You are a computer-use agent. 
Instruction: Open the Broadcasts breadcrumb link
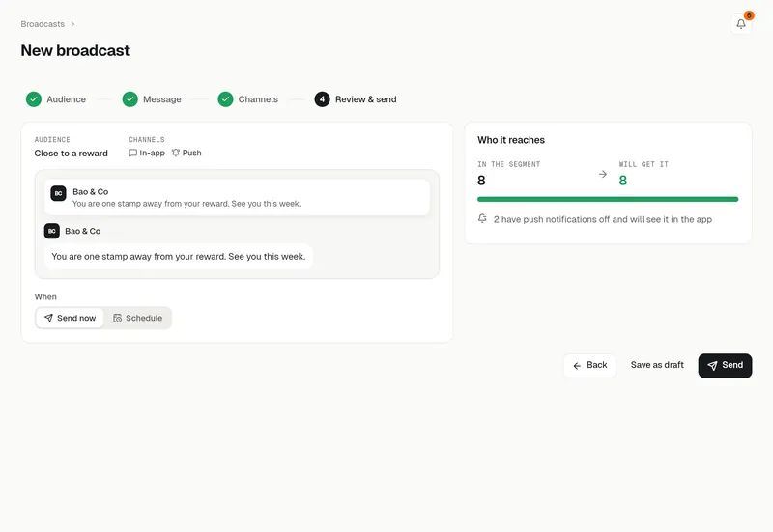click(43, 24)
